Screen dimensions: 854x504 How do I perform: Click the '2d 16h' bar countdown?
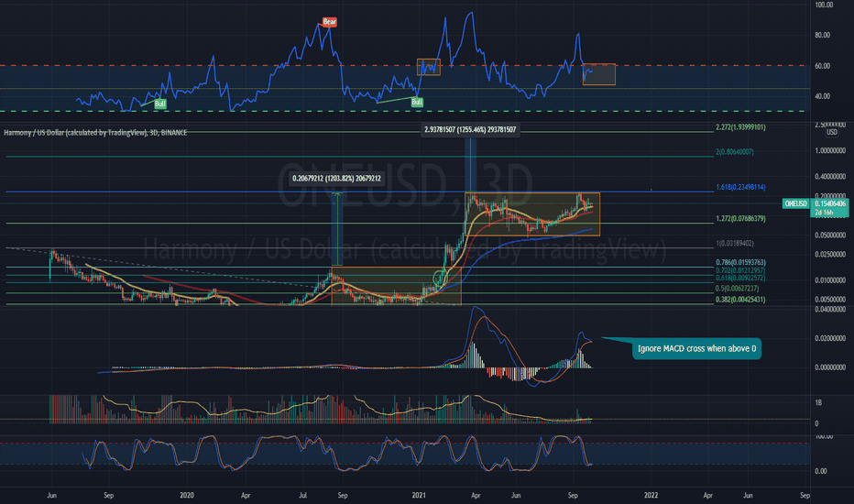click(x=824, y=213)
